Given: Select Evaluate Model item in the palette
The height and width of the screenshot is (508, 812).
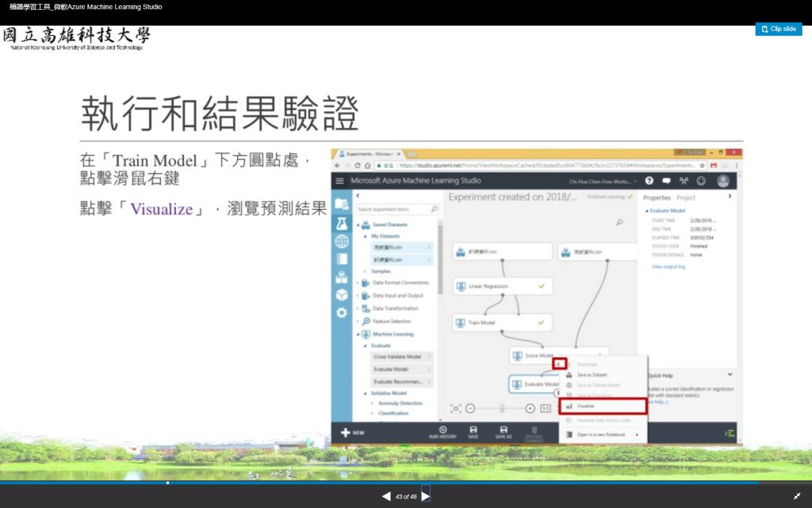Looking at the screenshot, I should (x=401, y=369).
